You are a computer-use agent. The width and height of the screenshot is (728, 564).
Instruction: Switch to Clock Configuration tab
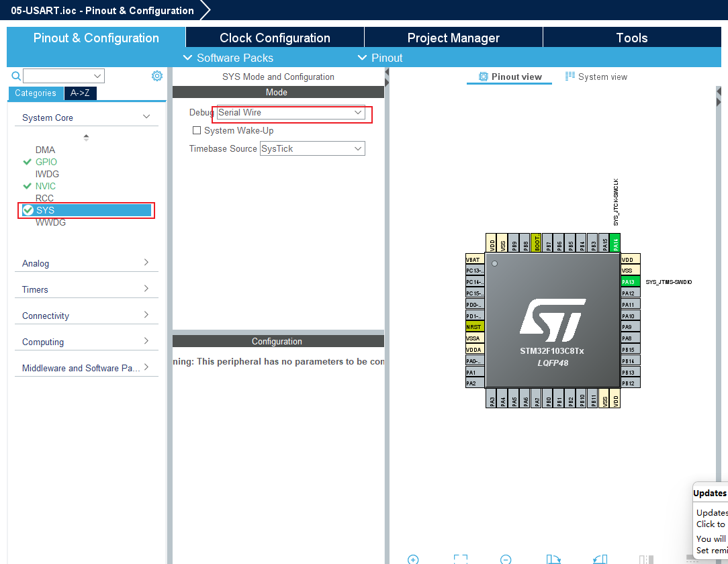275,38
